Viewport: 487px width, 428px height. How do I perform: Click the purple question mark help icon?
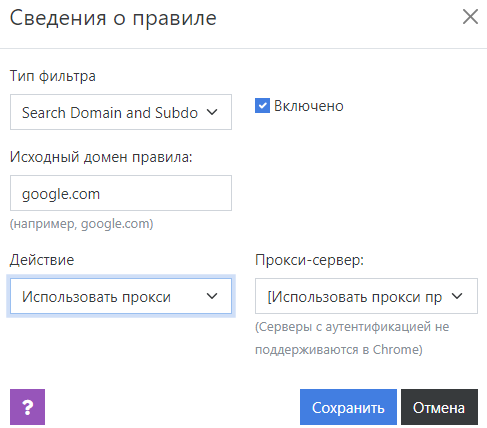click(27, 407)
